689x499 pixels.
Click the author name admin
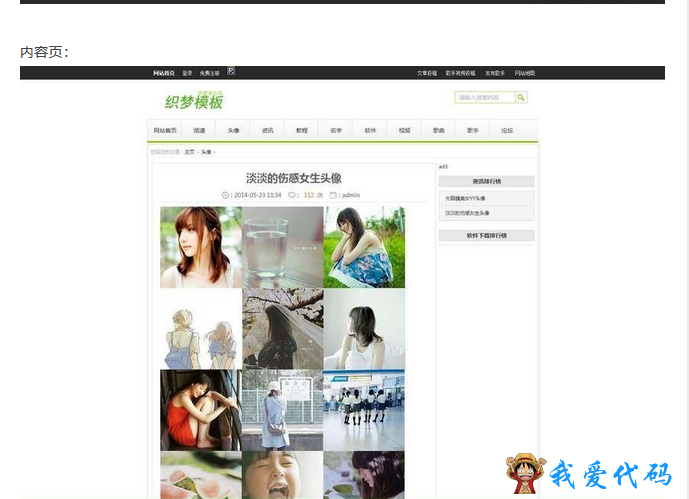(x=351, y=195)
